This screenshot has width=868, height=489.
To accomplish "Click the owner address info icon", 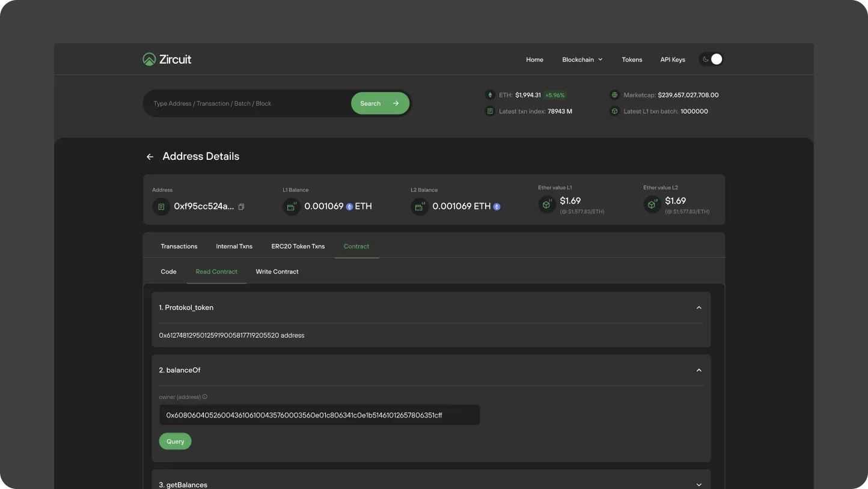I will [x=204, y=396].
